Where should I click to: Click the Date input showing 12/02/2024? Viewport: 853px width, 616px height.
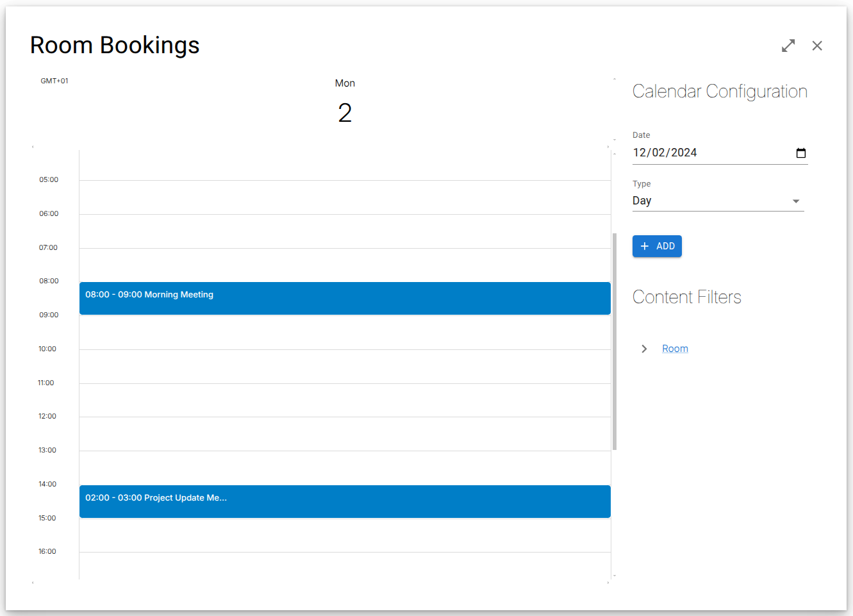tap(705, 153)
